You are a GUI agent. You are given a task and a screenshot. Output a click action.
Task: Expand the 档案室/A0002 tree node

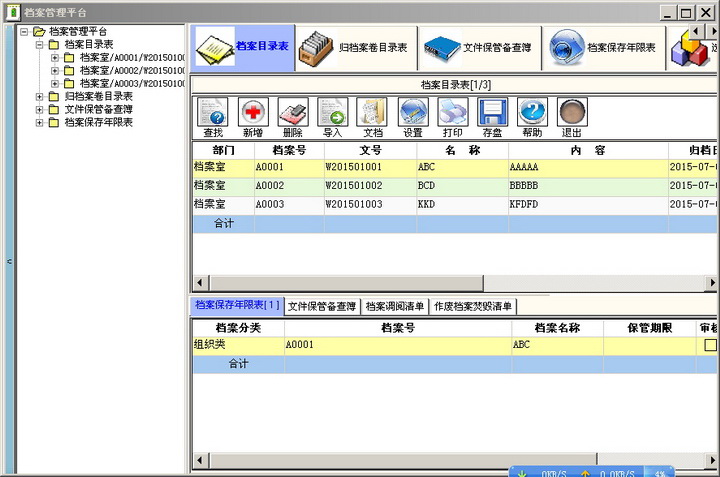click(x=55, y=71)
